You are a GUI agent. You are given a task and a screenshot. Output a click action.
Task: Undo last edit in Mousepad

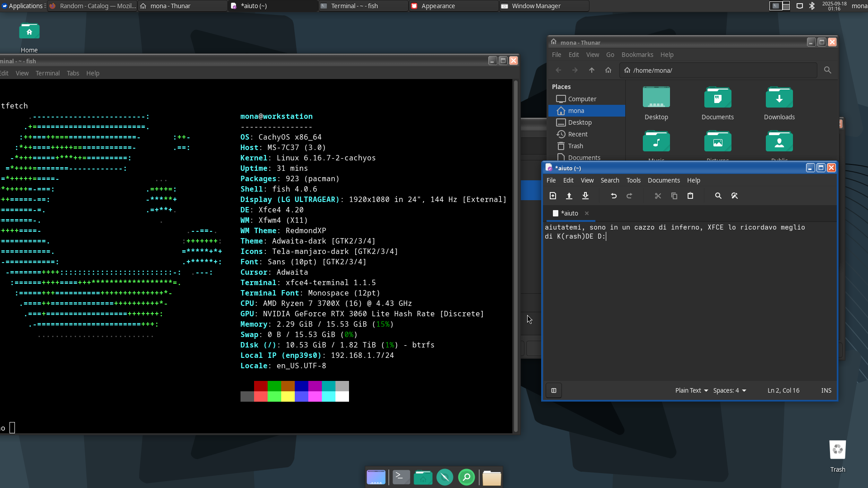[613, 196]
